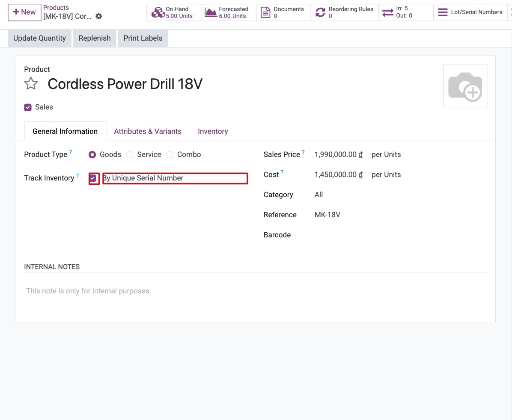The image size is (512, 420).
Task: Toggle the Track Inventory checkbox
Action: (93, 178)
